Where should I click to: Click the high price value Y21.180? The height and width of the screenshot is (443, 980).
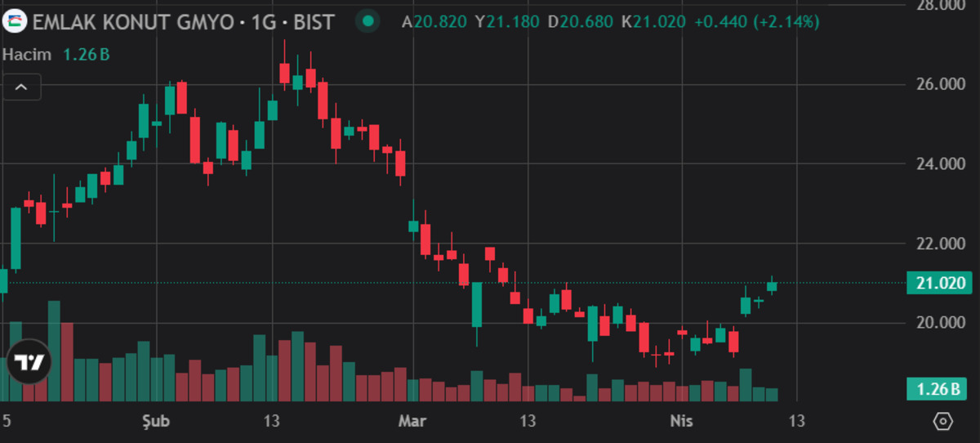click(507, 22)
